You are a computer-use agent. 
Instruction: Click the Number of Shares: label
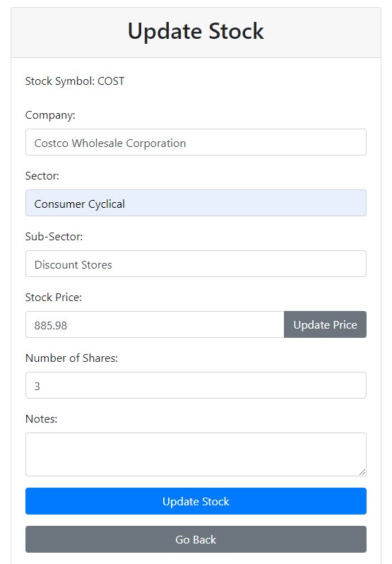71,358
